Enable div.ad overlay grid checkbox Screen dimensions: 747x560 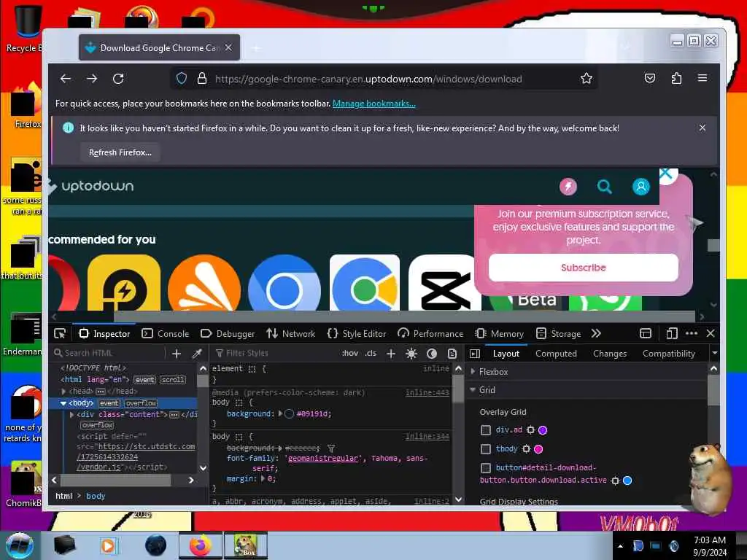coord(485,430)
